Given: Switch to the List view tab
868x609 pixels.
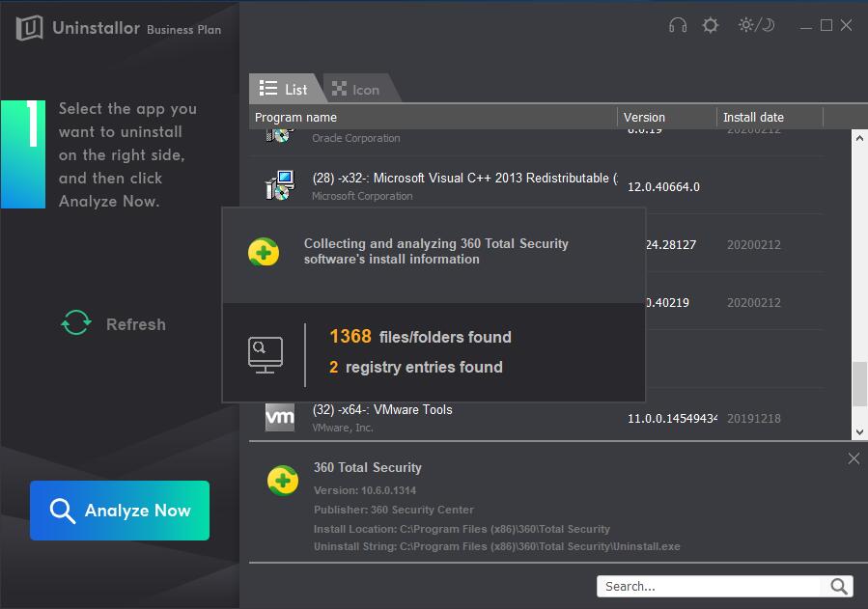Looking at the screenshot, I should (284, 89).
